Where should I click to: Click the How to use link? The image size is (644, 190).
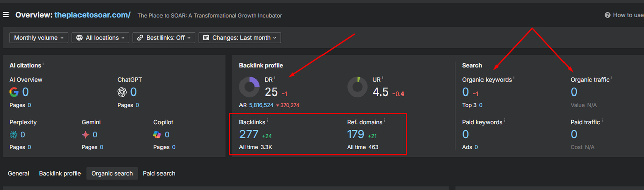[x=628, y=15]
